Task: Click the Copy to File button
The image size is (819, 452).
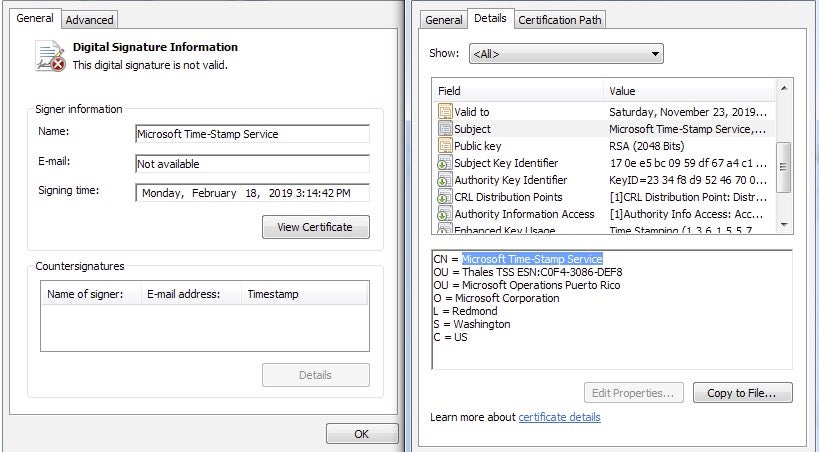Action: 742,393
